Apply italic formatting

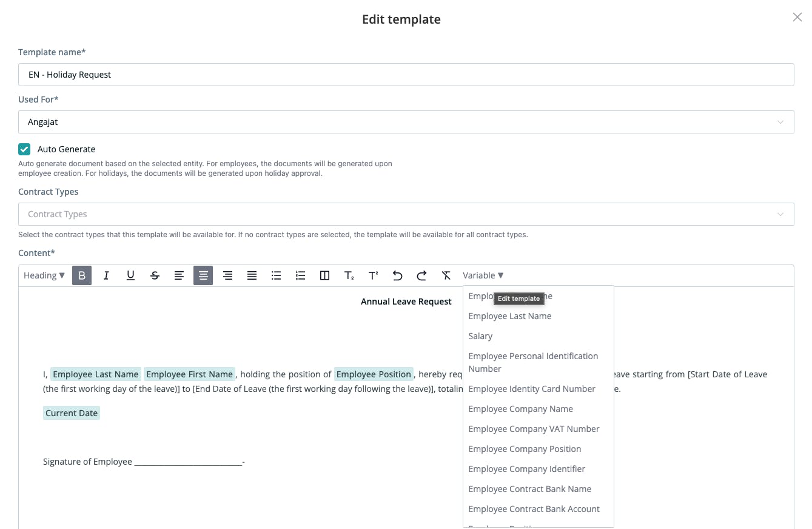click(x=106, y=275)
